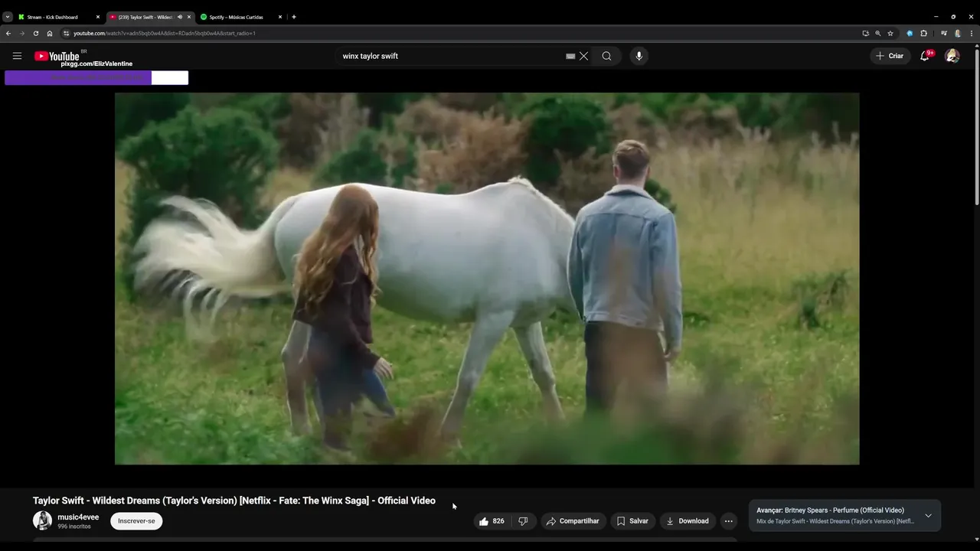
Task: Bookmark this page with the star icon
Action: [890, 33]
